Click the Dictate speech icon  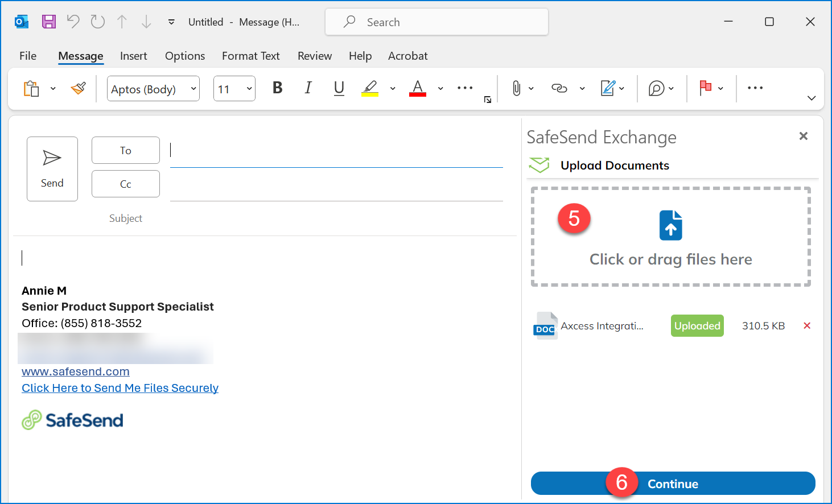657,88
